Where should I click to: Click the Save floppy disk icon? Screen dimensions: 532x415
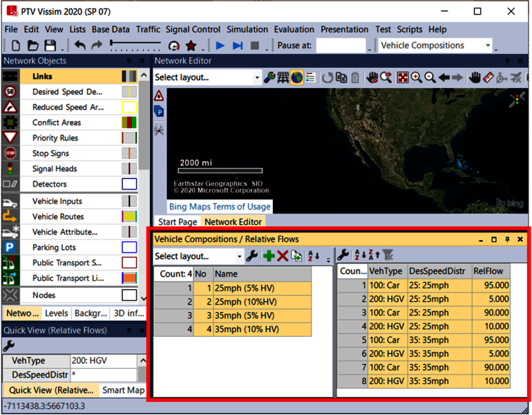(50, 46)
